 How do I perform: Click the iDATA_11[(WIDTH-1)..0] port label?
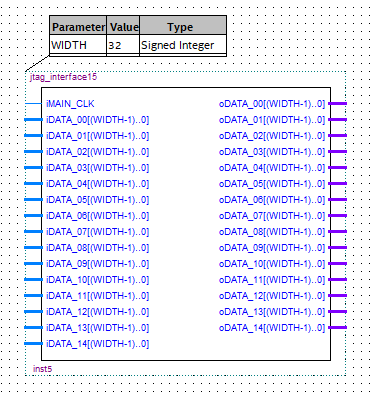click(x=97, y=296)
